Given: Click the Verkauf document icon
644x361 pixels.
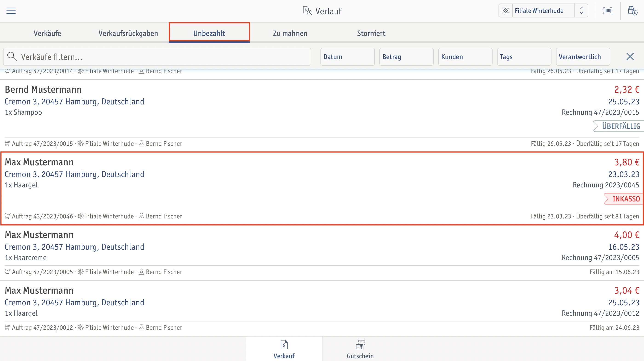Looking at the screenshot, I should coord(284,344).
